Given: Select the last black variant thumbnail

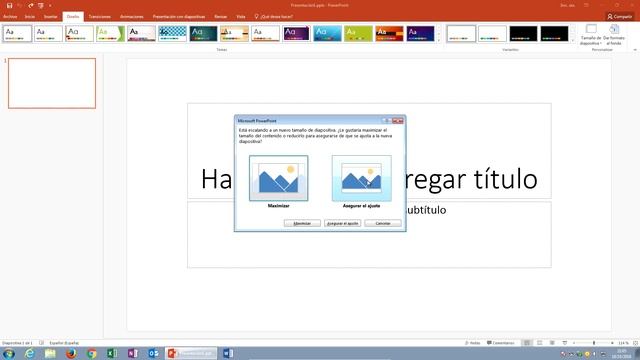Looking at the screenshot, I should (x=554, y=33).
